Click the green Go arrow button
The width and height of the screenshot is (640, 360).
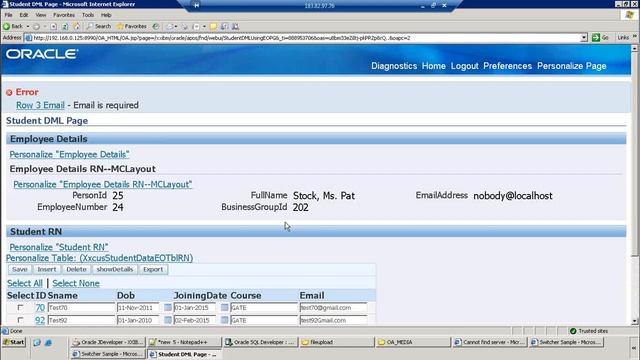596,38
